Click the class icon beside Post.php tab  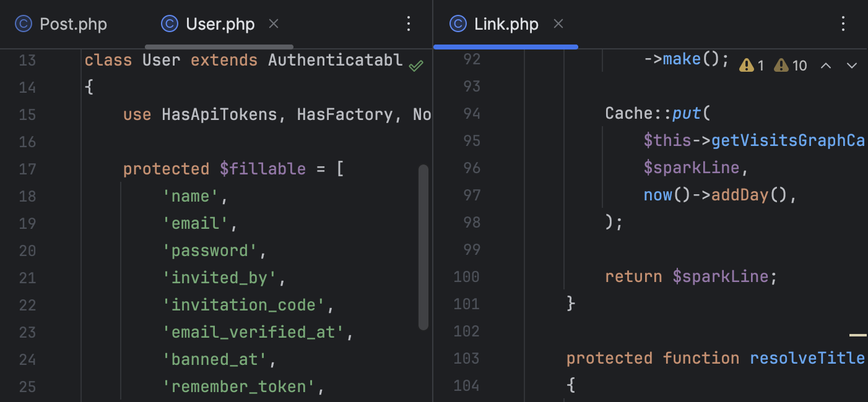click(x=23, y=24)
